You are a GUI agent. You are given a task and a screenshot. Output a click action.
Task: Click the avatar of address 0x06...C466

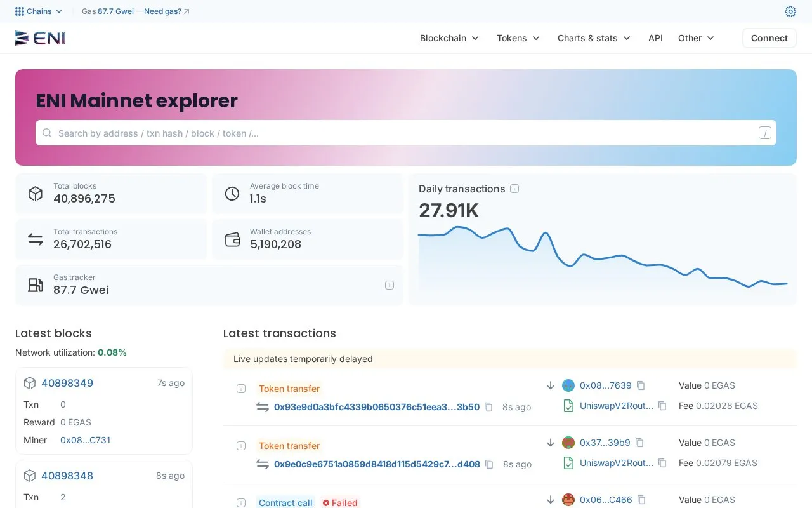pos(568,500)
